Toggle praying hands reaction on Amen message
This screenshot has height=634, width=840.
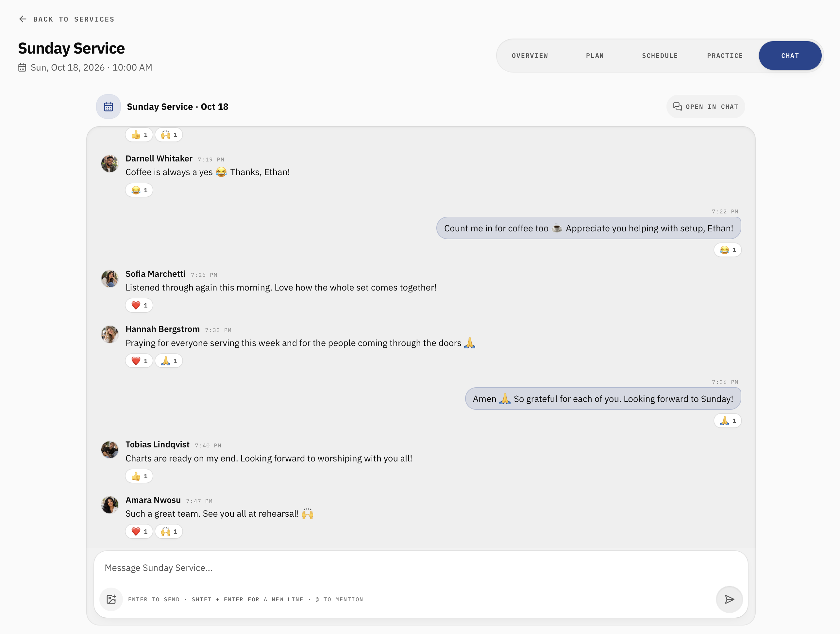pos(728,421)
